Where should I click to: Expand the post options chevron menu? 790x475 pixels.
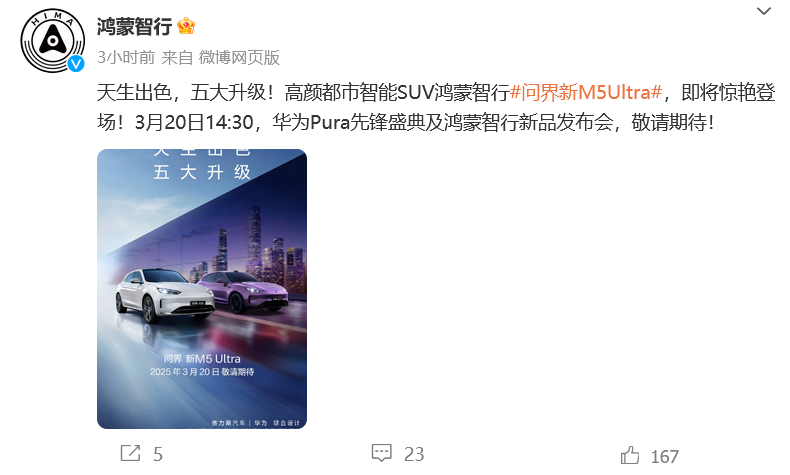(x=764, y=11)
